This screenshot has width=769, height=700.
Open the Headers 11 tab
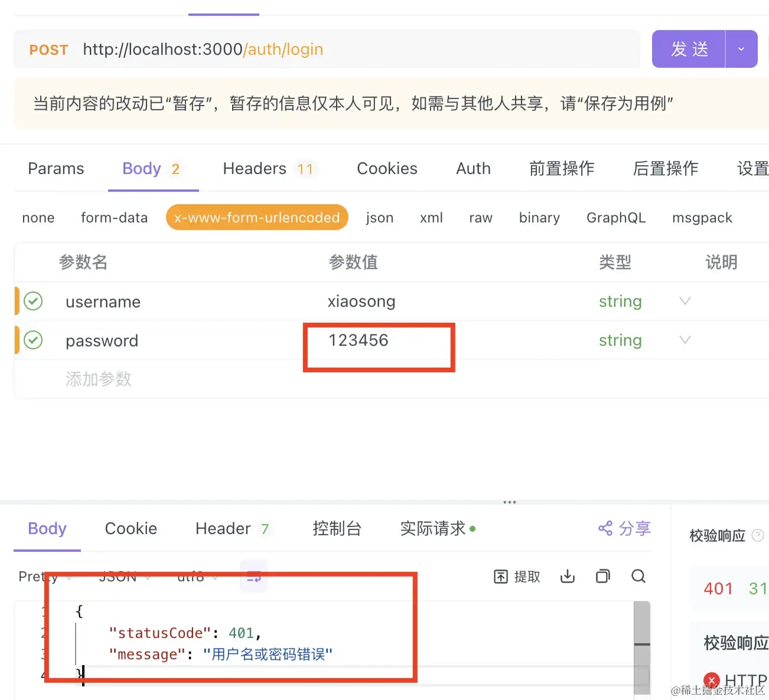click(269, 169)
